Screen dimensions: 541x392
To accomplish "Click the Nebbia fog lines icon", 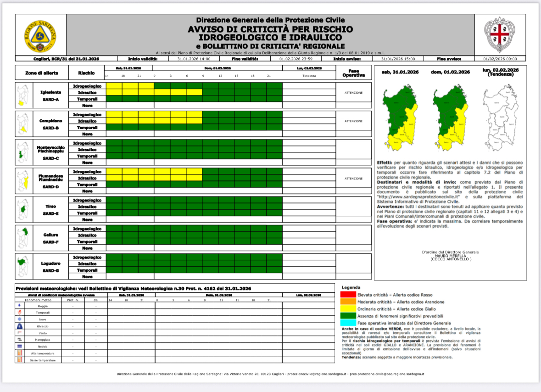I will tap(19, 346).
